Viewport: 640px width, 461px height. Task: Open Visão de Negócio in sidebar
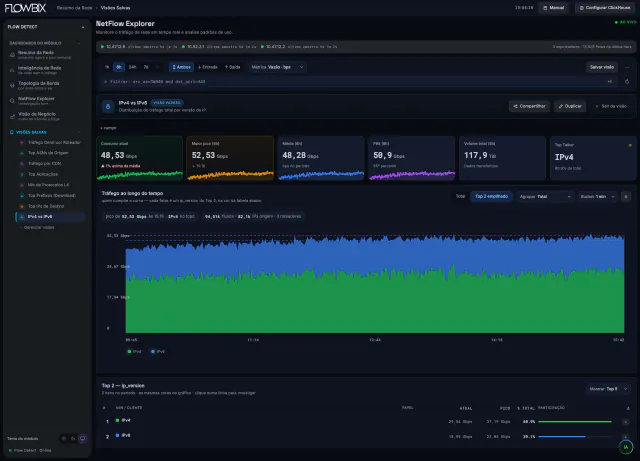[46, 116]
